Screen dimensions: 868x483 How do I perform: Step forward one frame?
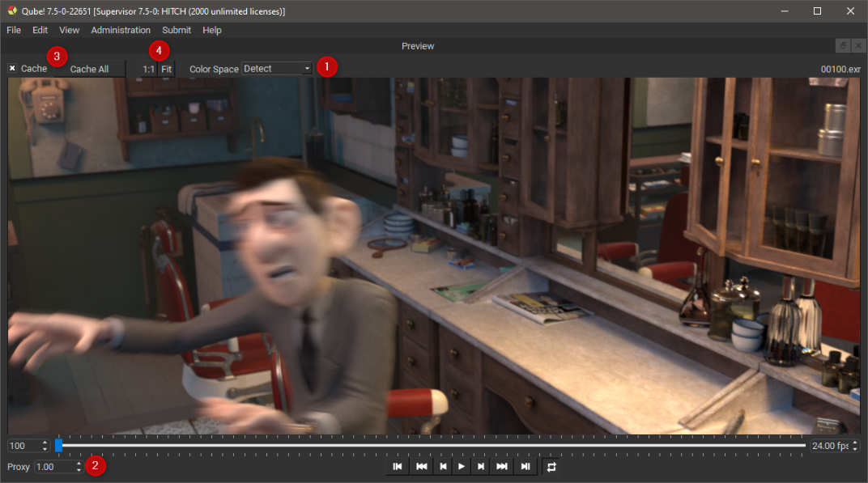(481, 467)
